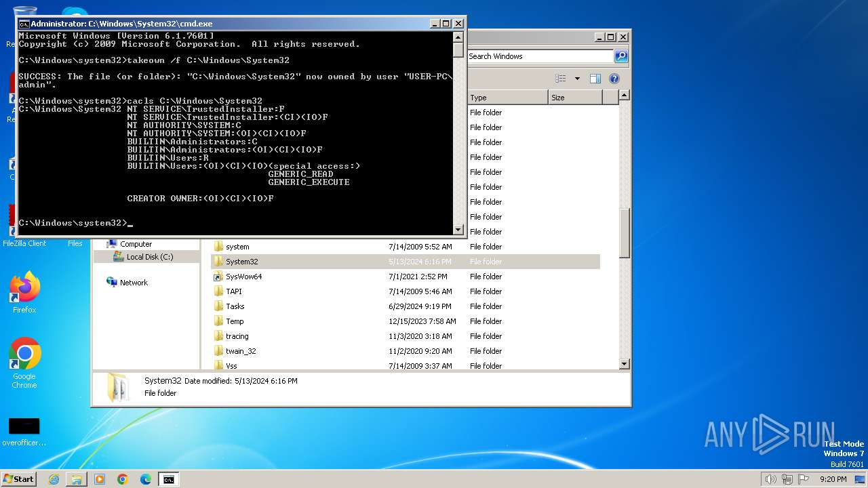This screenshot has height=488, width=868.
Task: Click the Explorer scrollbar up arrow
Action: (625, 96)
